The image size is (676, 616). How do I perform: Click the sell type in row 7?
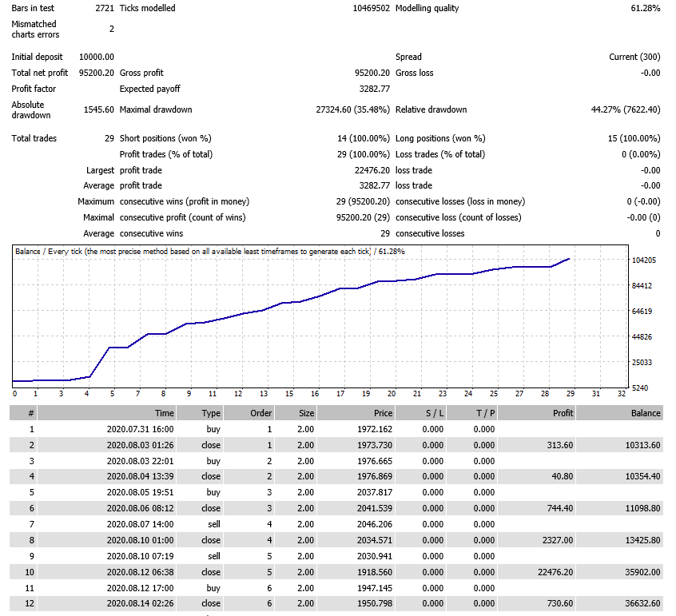coord(214,524)
